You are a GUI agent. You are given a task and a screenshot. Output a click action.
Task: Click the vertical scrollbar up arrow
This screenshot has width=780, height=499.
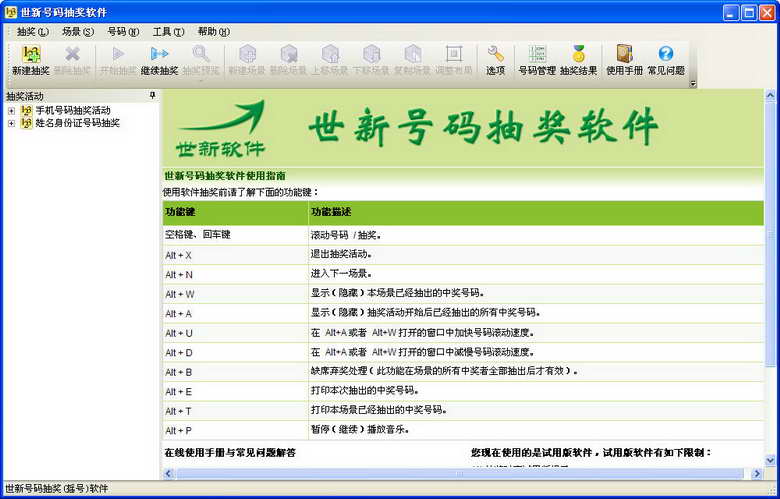[x=770, y=95]
